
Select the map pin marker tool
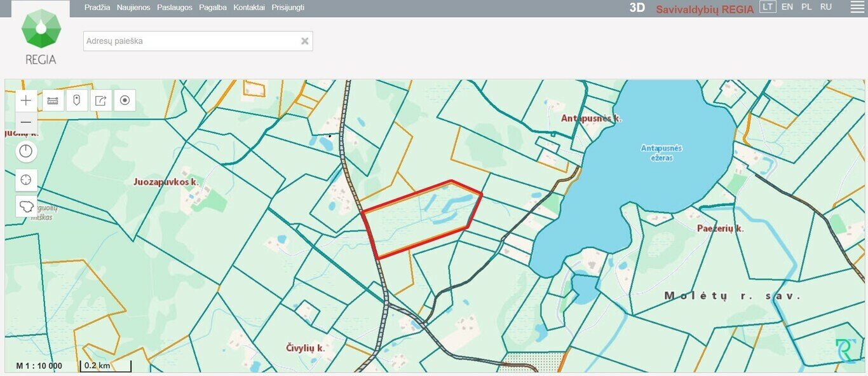pos(77,101)
